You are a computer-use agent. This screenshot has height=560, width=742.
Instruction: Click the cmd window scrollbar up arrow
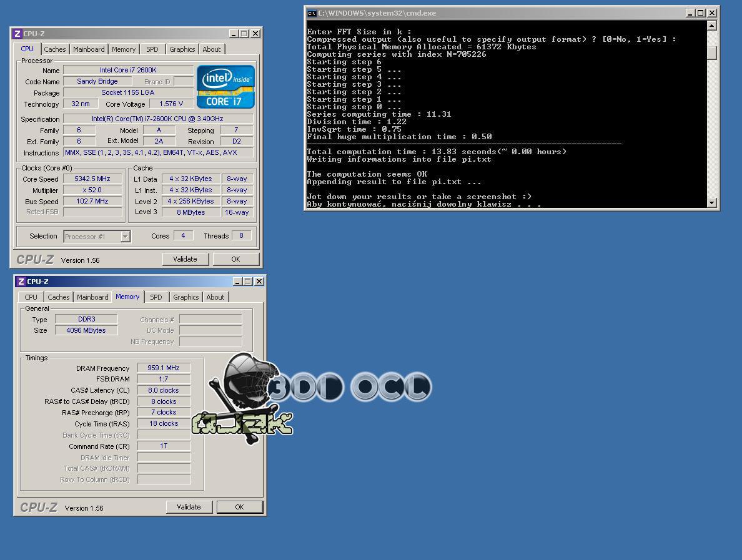pos(712,26)
